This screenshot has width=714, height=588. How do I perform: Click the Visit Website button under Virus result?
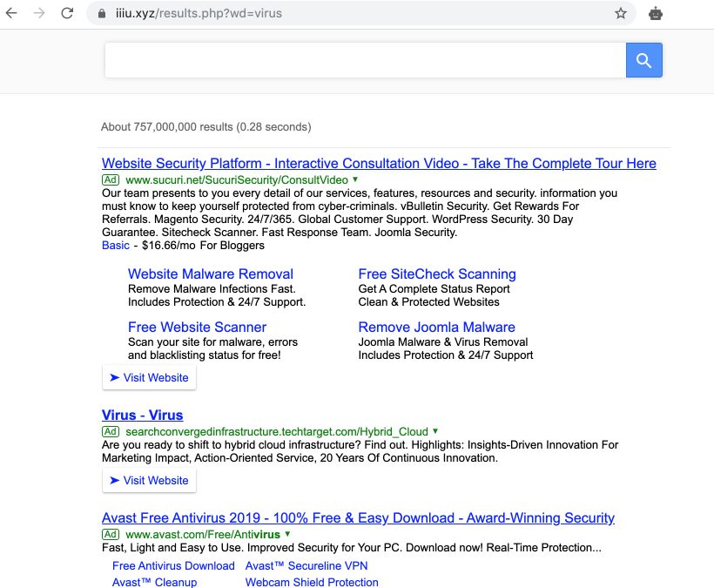149,481
